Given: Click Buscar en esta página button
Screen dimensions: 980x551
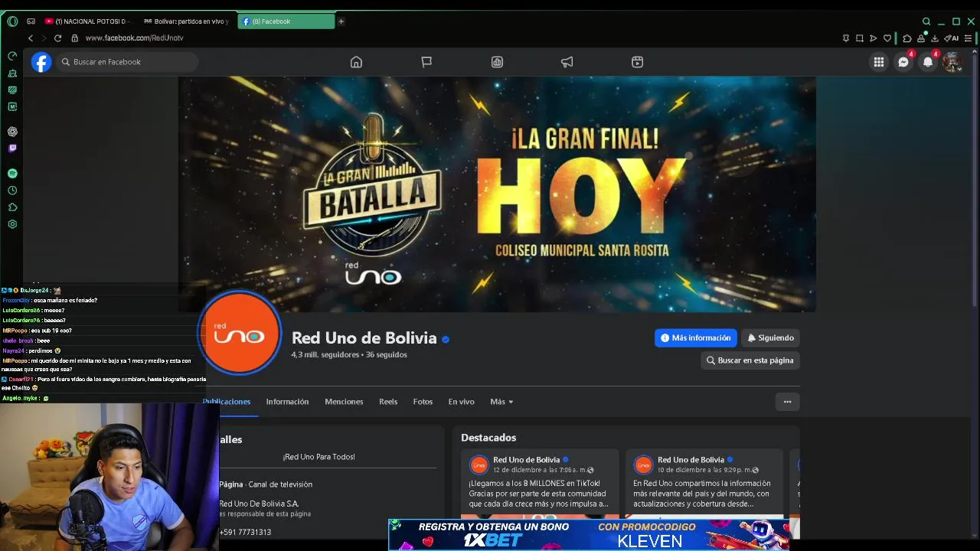Looking at the screenshot, I should [x=750, y=360].
